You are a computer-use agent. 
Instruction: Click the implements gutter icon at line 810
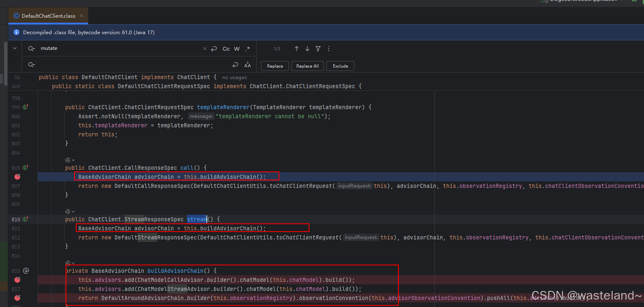tap(26, 219)
